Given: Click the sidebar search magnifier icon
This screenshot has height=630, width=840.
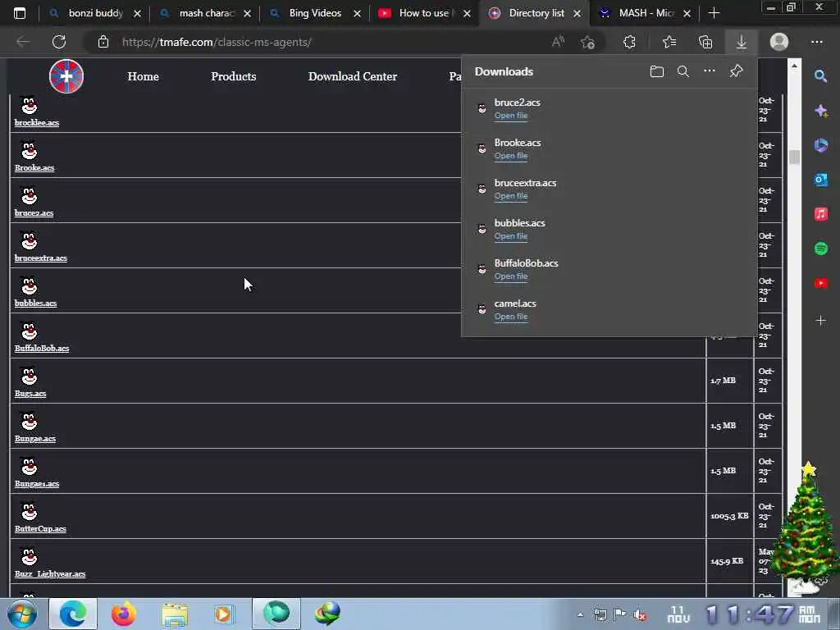Looking at the screenshot, I should pos(820,76).
